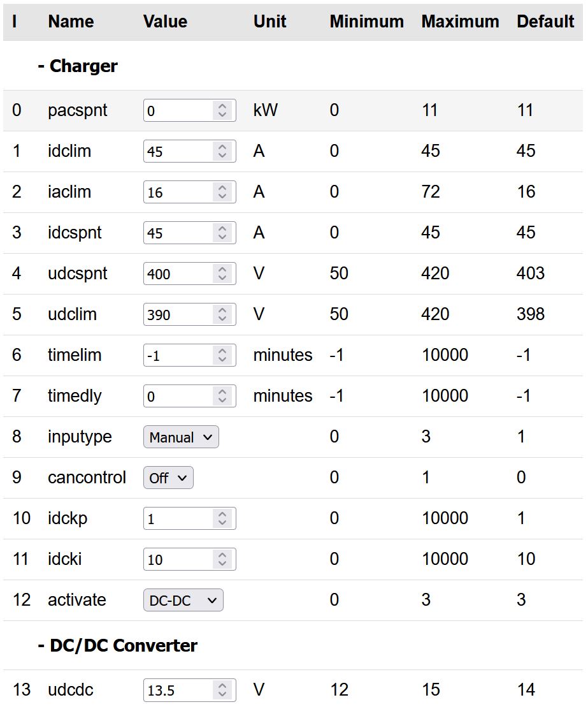Click the timedly value input field

[178, 396]
